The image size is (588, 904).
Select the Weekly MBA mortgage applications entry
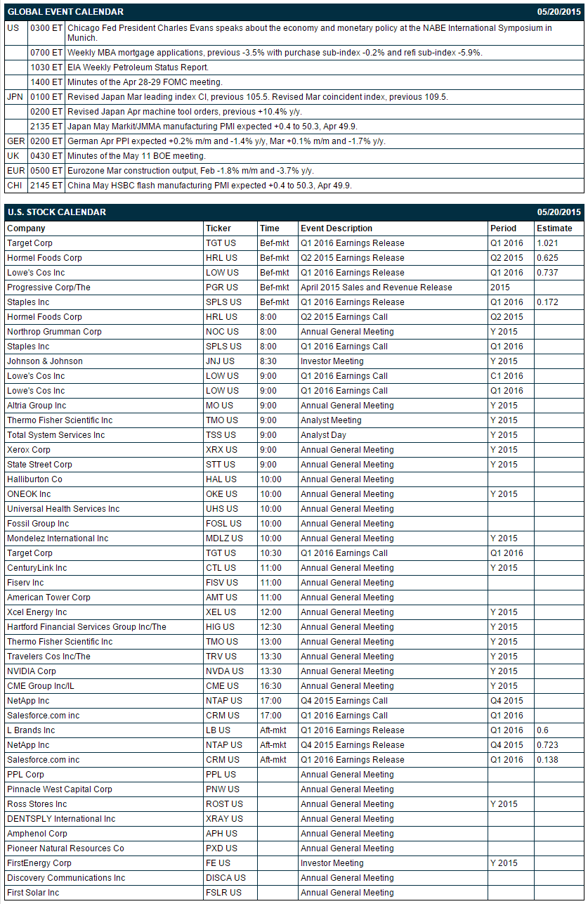(x=275, y=53)
